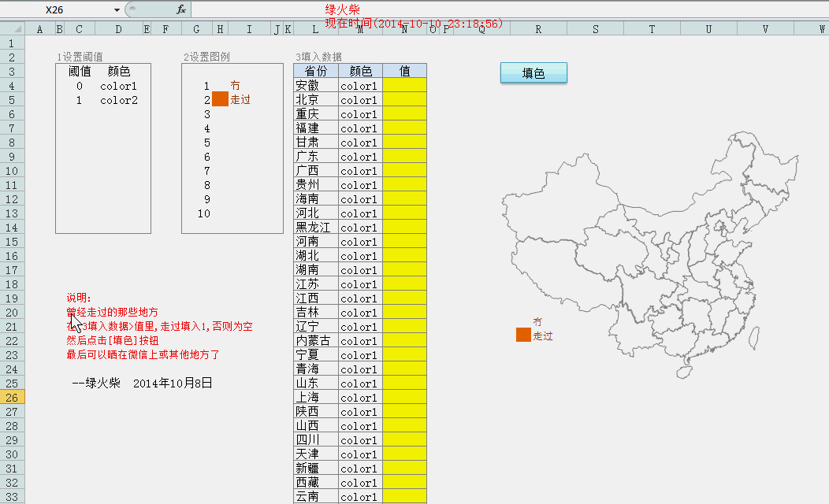This screenshot has width=829, height=504.
Task: Click the 2设置图例 section label
Action: tap(206, 57)
